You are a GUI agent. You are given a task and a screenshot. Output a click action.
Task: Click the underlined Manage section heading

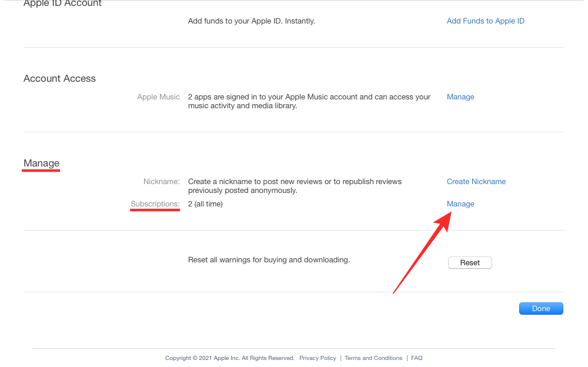(41, 164)
